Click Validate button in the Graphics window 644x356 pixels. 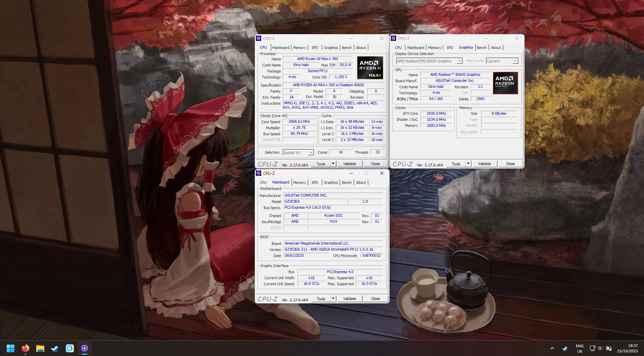pos(484,164)
